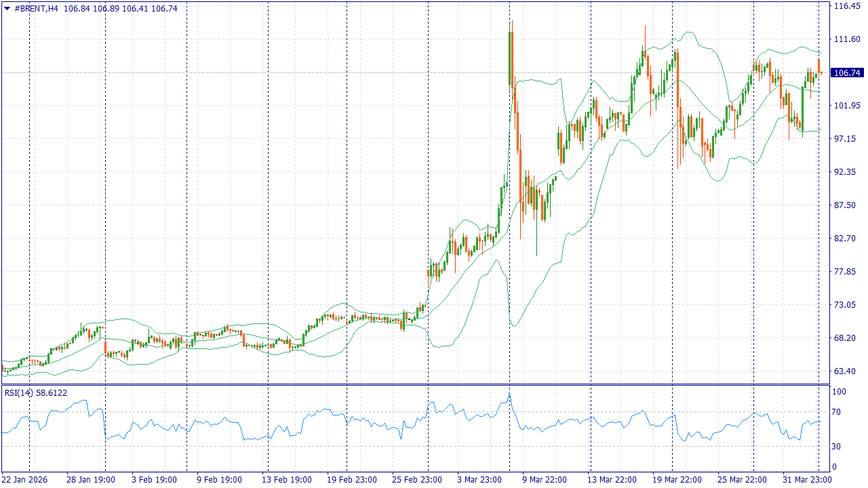Click the RSI scale 30 level label
This screenshot has height=488, width=868.
click(x=837, y=446)
